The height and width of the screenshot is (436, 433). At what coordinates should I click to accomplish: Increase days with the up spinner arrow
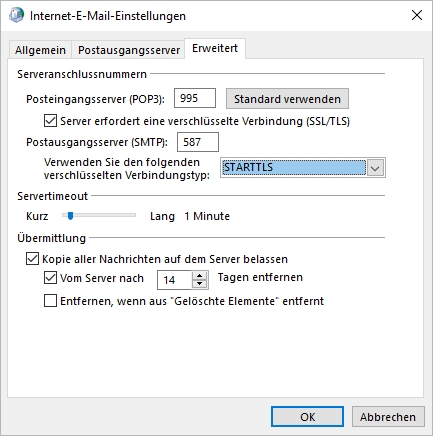click(200, 276)
